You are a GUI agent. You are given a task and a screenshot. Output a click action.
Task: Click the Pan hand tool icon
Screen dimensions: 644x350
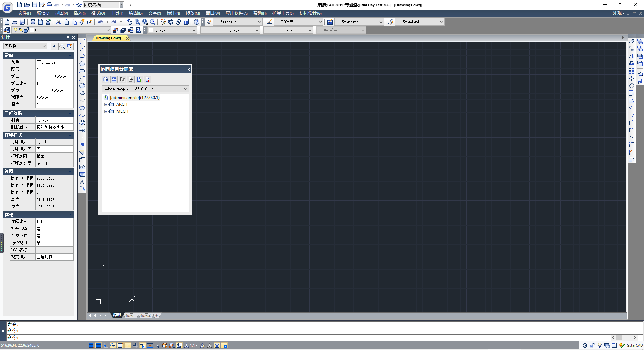click(129, 22)
